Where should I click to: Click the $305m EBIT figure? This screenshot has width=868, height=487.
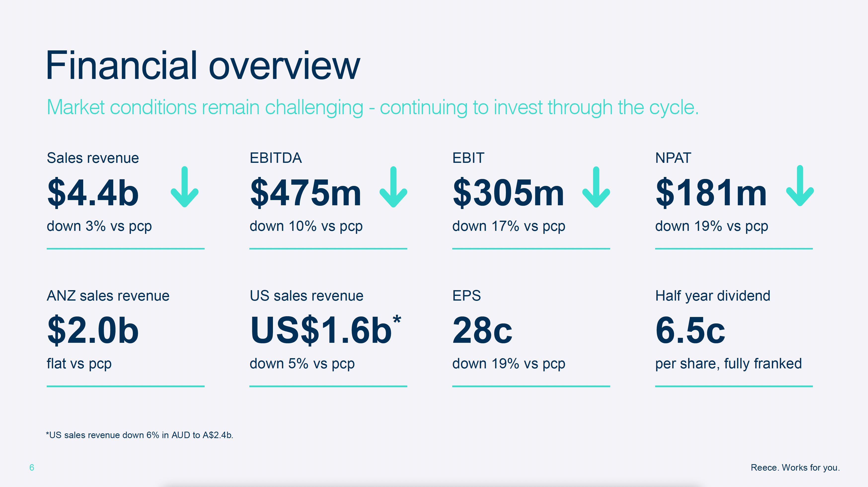508,193
